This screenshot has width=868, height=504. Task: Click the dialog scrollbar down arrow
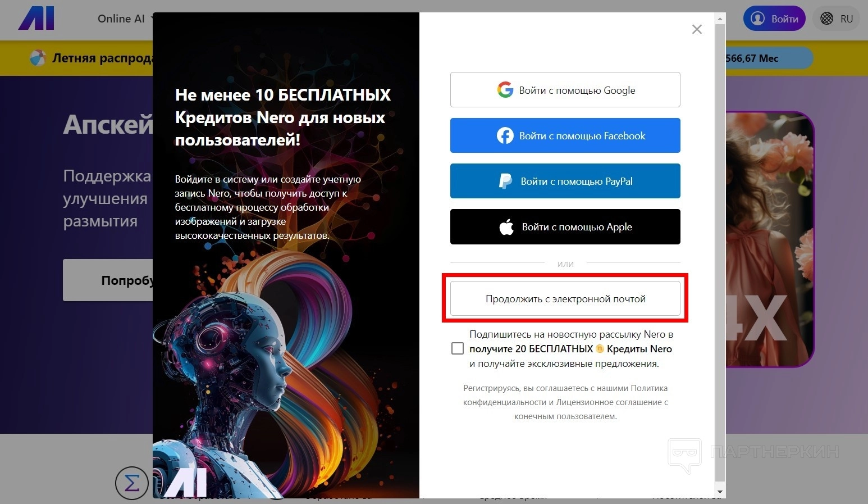pos(720,493)
